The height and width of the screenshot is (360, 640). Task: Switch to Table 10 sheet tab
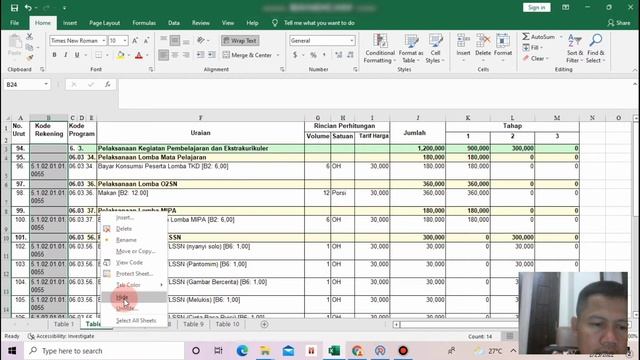coord(227,324)
